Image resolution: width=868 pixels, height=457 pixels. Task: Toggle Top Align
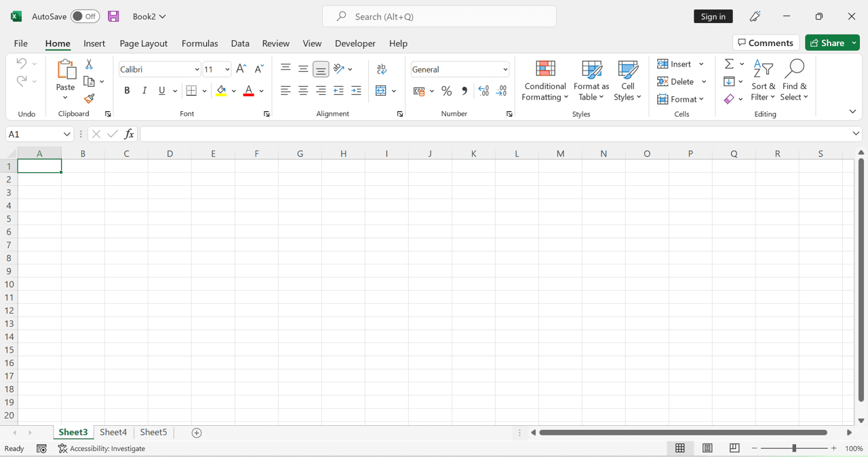285,69
